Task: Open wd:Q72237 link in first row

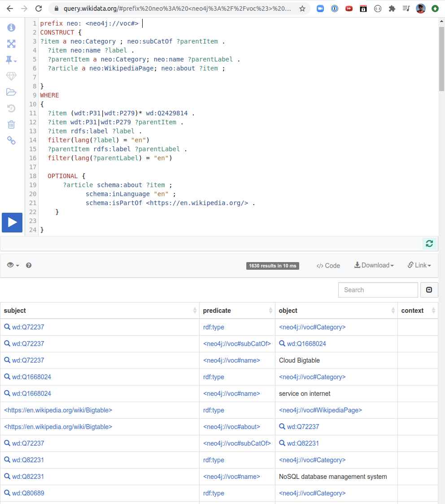Action: [x=28, y=327]
